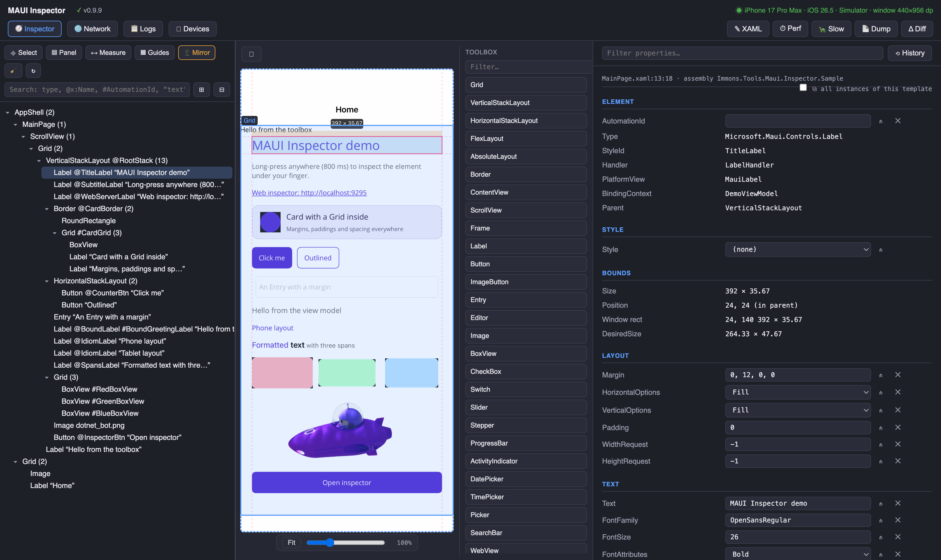Viewport: 941px width, 560px height.
Task: Click the expand-all tree icon beside search
Action: 202,89
